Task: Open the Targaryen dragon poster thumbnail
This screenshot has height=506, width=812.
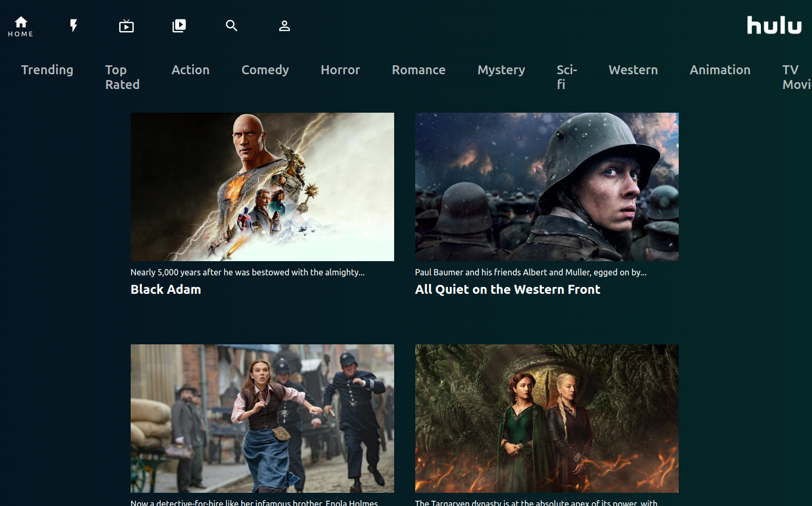Action: click(547, 419)
